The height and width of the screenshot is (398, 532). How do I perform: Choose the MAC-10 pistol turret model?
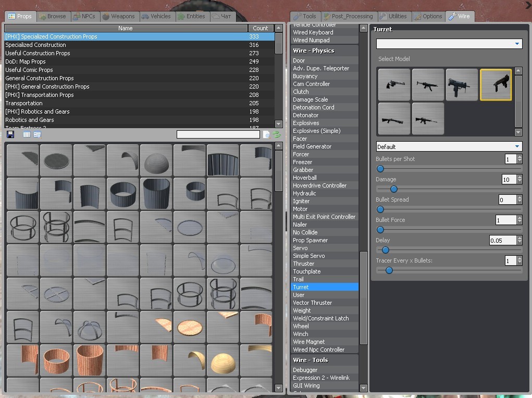(462, 84)
